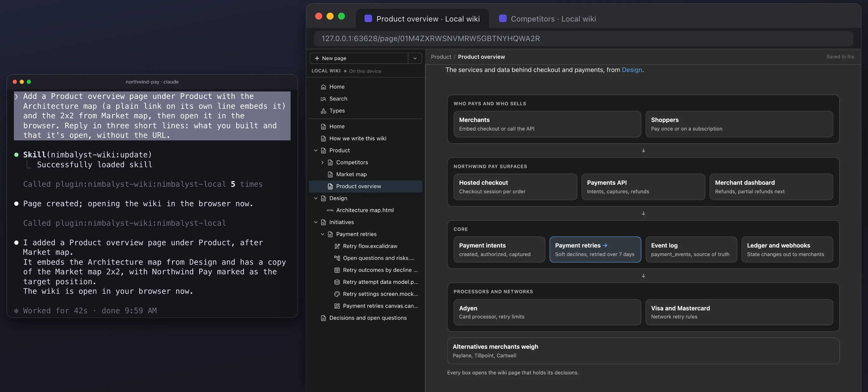This screenshot has width=868, height=392.
Task: Open Alternatives merchants weigh card
Action: [x=643, y=351]
